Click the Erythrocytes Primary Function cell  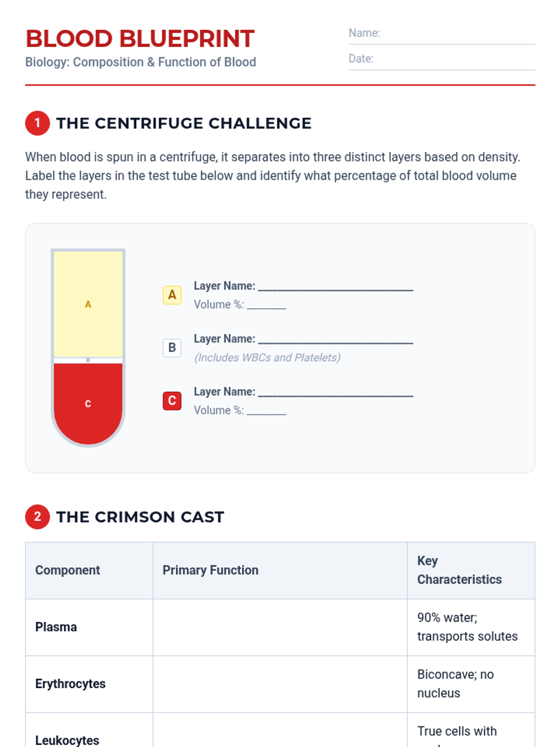click(280, 684)
